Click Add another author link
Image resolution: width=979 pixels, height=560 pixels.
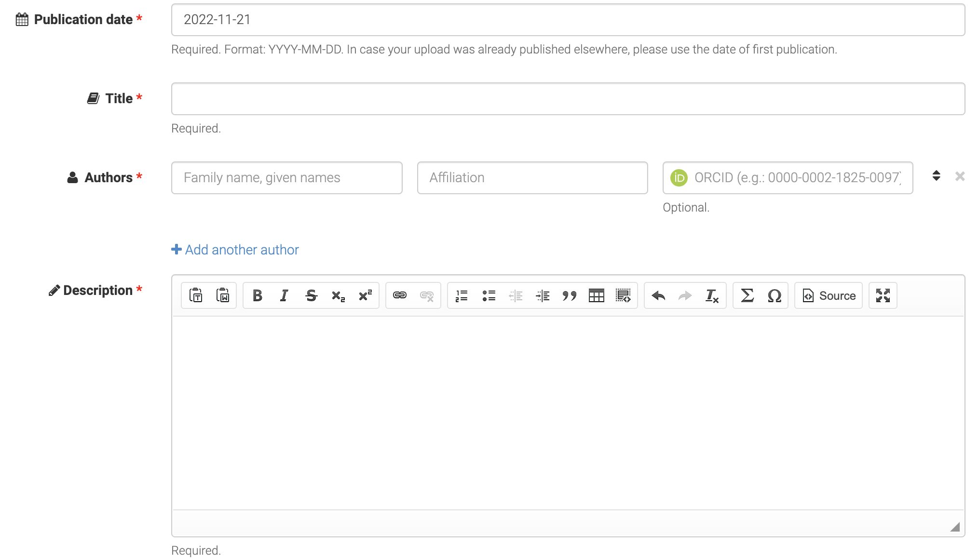tap(235, 250)
